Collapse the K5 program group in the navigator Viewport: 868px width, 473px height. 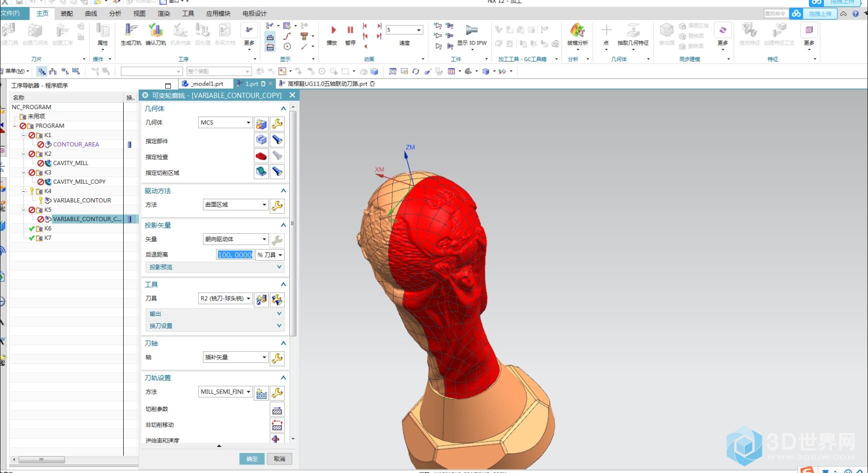(x=24, y=210)
